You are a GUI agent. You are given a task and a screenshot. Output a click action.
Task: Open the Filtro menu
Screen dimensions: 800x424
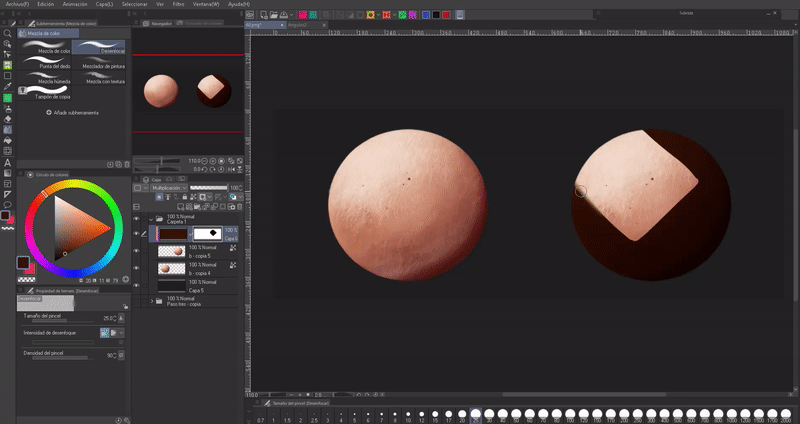(x=177, y=4)
